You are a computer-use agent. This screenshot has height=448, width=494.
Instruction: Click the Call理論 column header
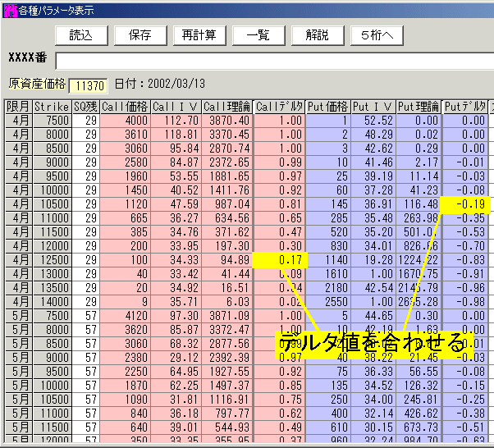[x=226, y=107]
